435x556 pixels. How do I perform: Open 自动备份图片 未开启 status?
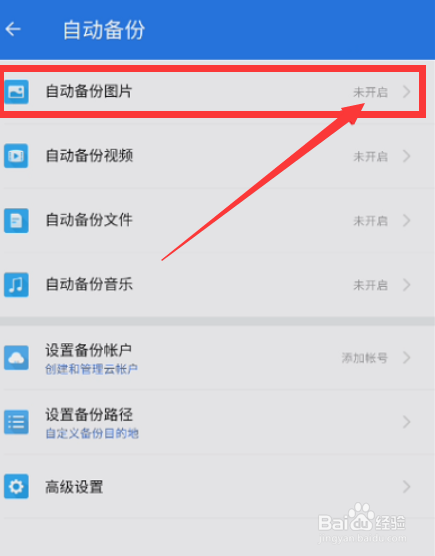click(x=370, y=92)
